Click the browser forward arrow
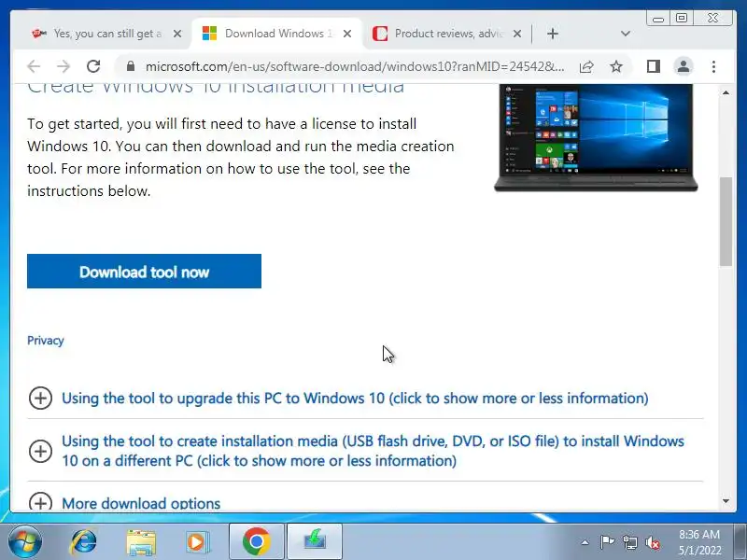Image resolution: width=747 pixels, height=560 pixels. [63, 66]
